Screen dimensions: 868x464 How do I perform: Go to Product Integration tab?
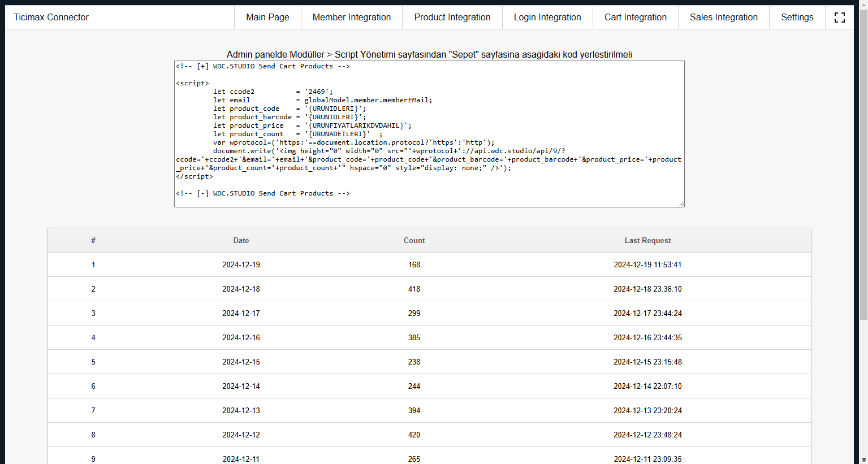click(x=452, y=18)
